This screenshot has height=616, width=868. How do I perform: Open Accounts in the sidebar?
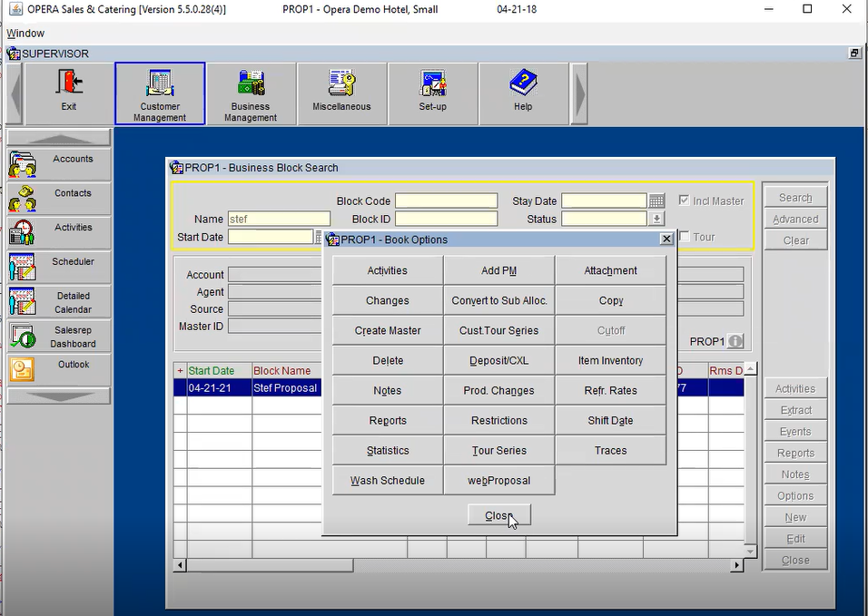point(59,163)
